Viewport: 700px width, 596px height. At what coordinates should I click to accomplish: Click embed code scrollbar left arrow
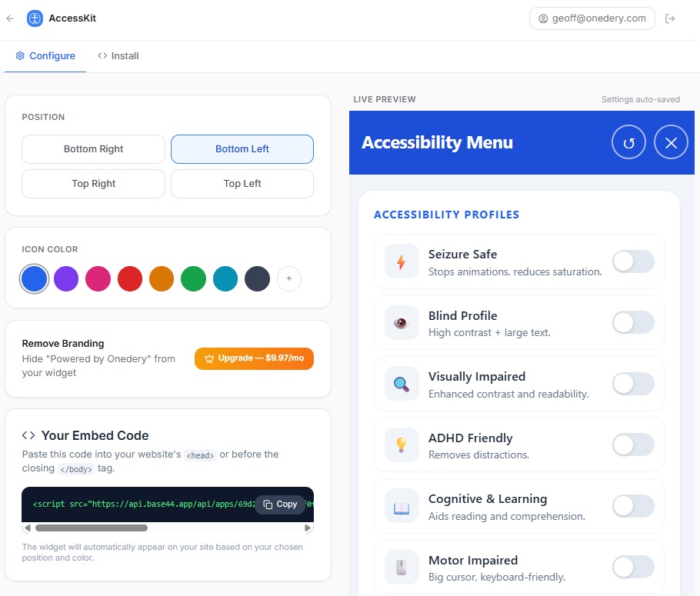pos(27,528)
